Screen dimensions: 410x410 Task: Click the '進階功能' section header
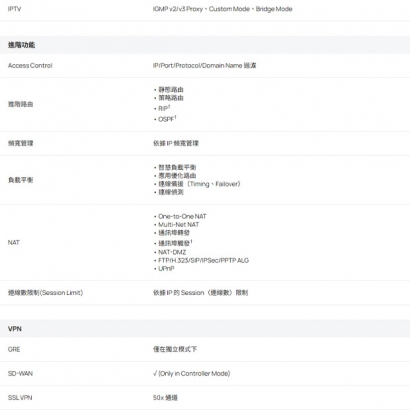[21, 45]
